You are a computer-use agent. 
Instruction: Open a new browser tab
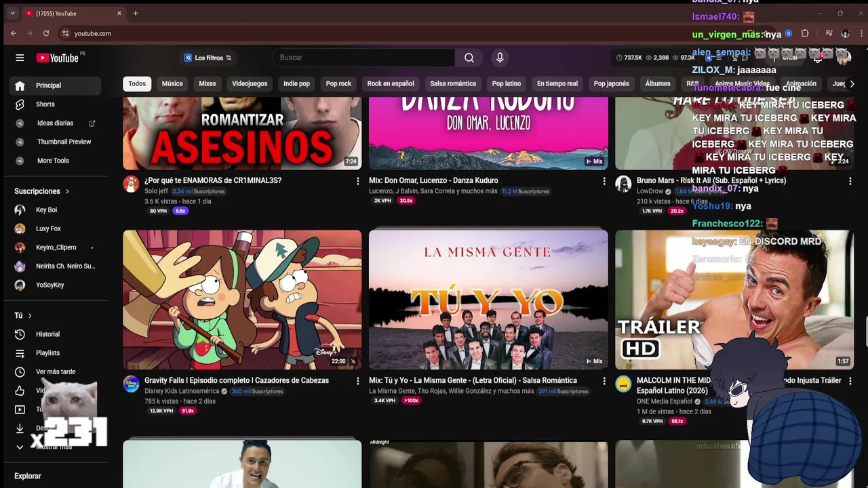tap(136, 13)
